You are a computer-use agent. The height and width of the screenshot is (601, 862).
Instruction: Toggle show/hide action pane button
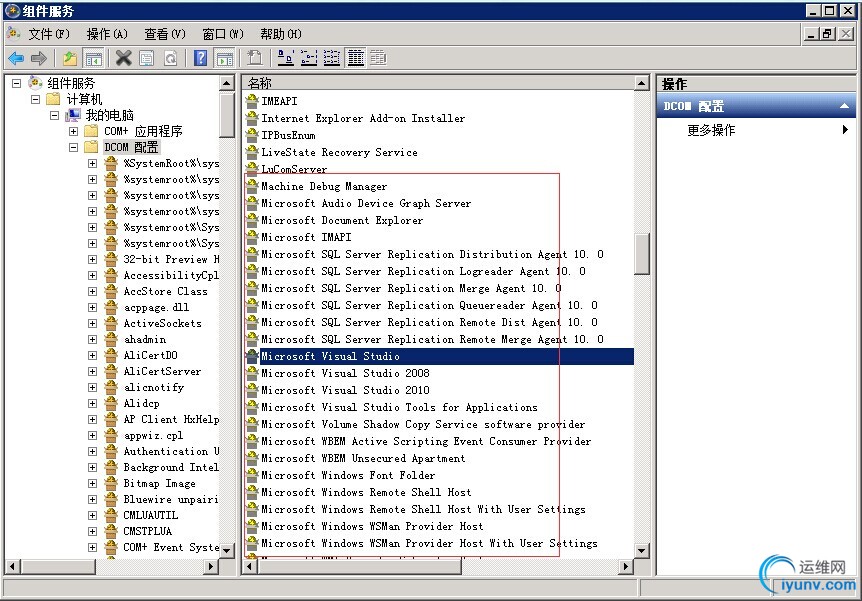click(x=224, y=58)
